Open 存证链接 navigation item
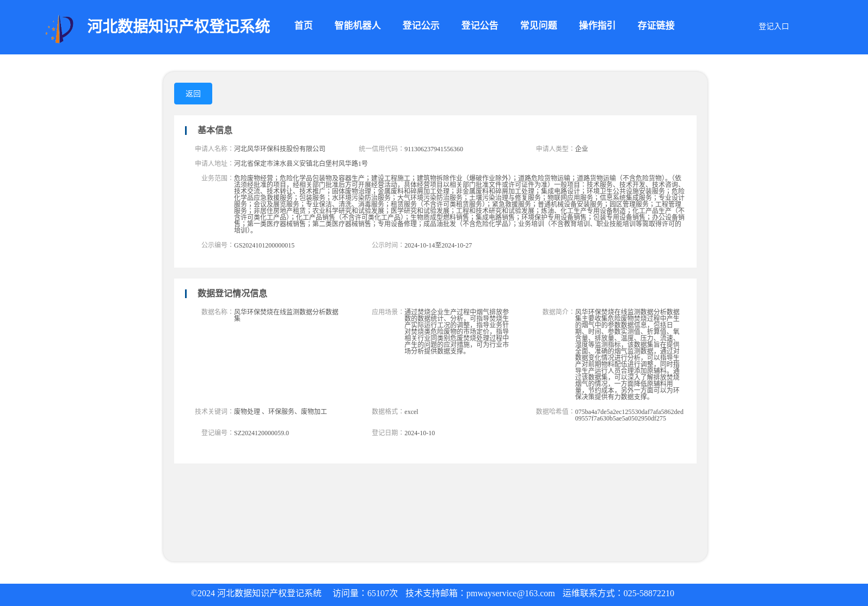Screen dimensions: 868x606 (656, 26)
